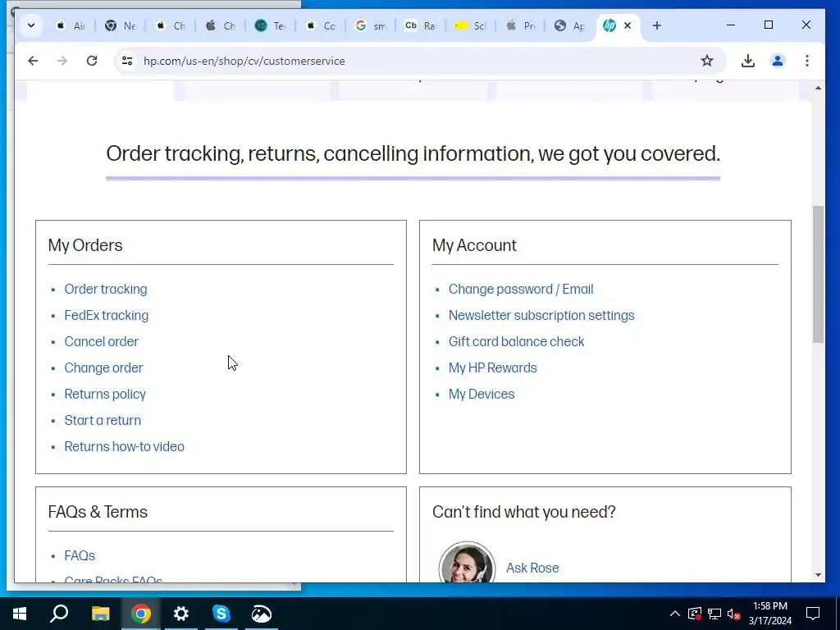Open Skype from taskbar
The height and width of the screenshot is (630, 840).
[221, 614]
